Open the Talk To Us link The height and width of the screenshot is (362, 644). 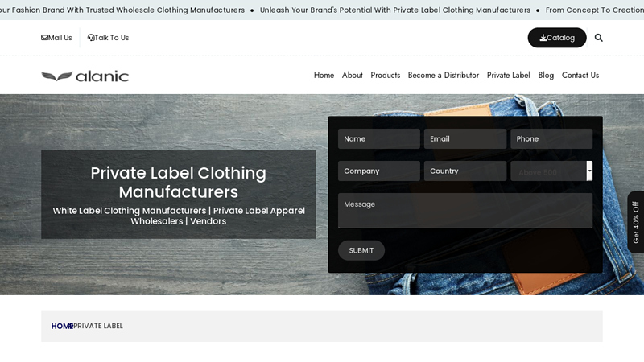[108, 38]
